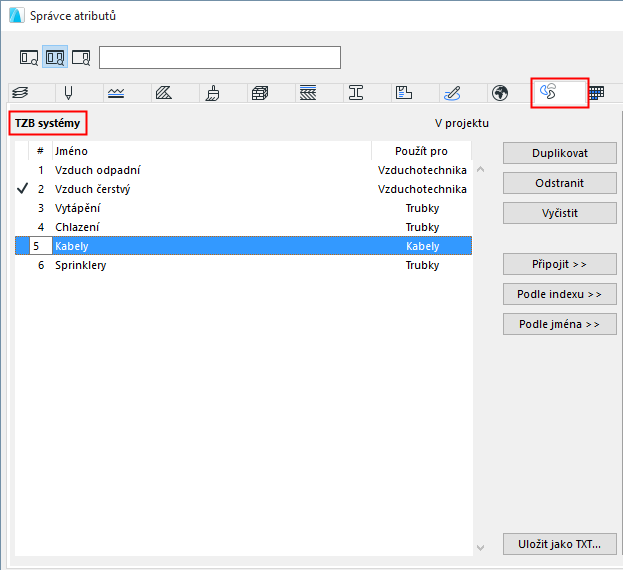This screenshot has height=570, width=623.
Task: Click Trubky value in Vytápění row
Action: tap(422, 208)
